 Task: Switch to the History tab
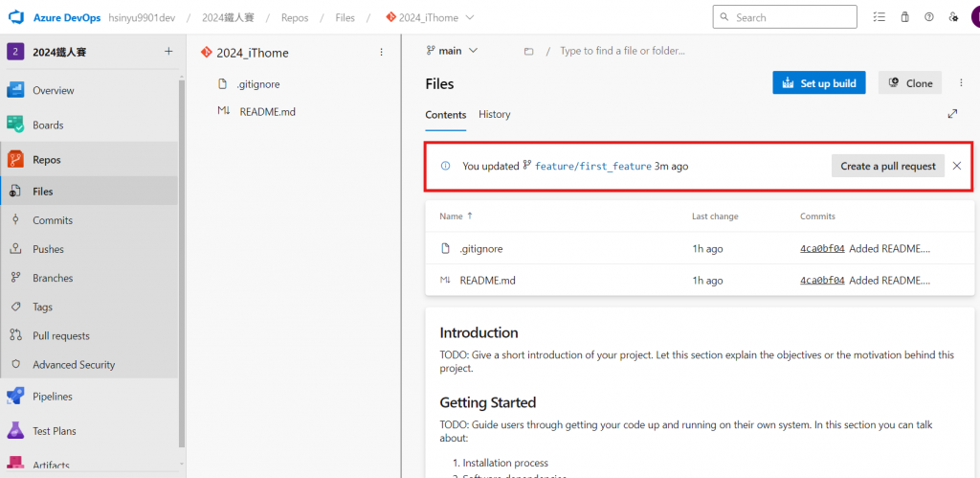tap(495, 115)
